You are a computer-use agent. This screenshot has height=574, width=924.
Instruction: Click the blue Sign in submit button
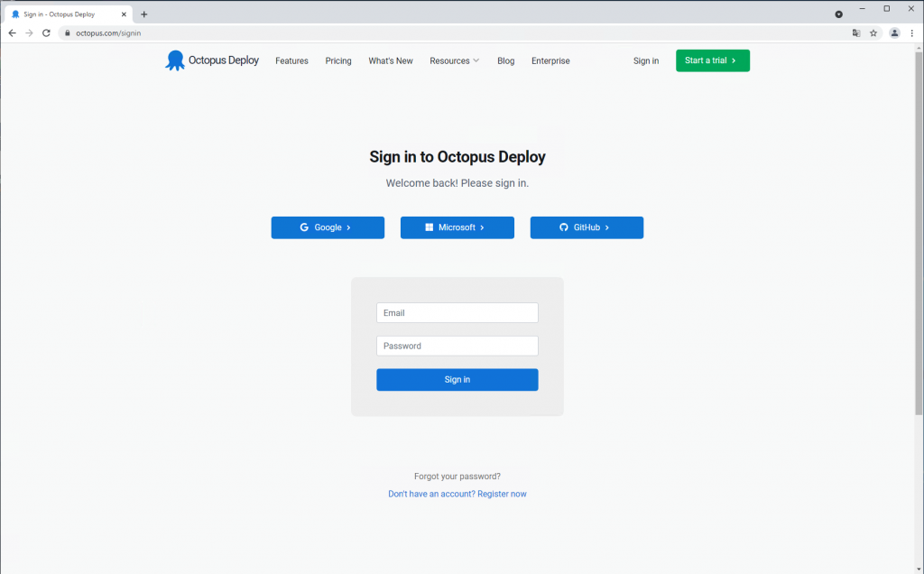pyautogui.click(x=457, y=380)
